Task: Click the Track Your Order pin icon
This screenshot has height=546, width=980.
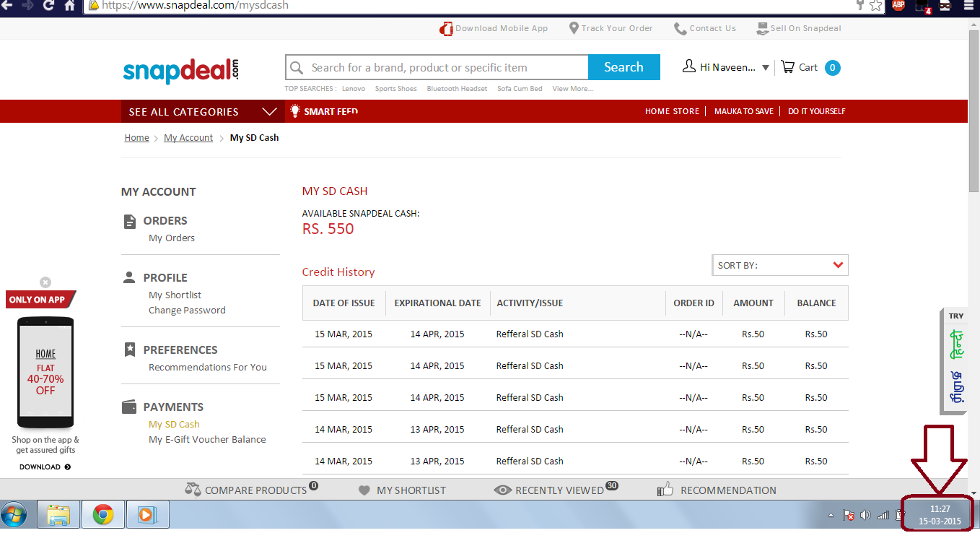Action: pos(574,28)
